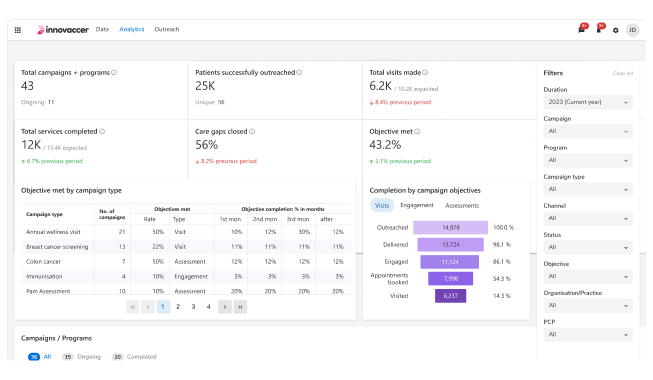Open the settings gear icon
Image resolution: width=653 pixels, height=380 pixels.
[x=616, y=30]
